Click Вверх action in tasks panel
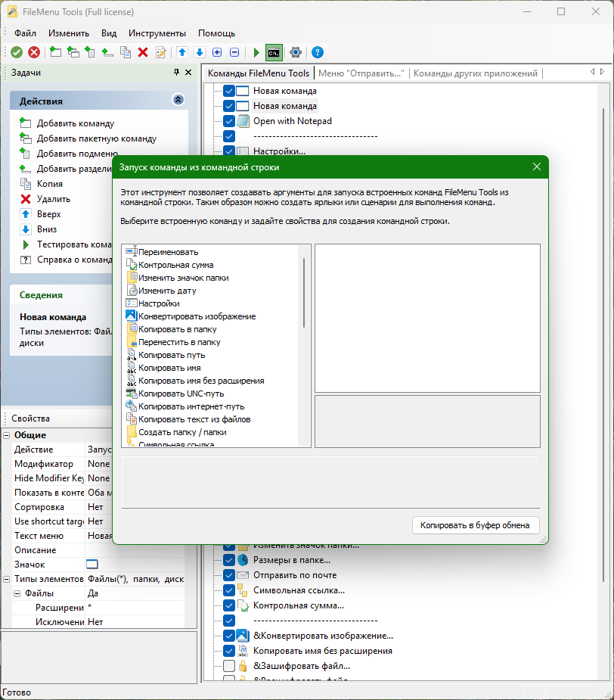This screenshot has height=700, width=614. (x=48, y=214)
